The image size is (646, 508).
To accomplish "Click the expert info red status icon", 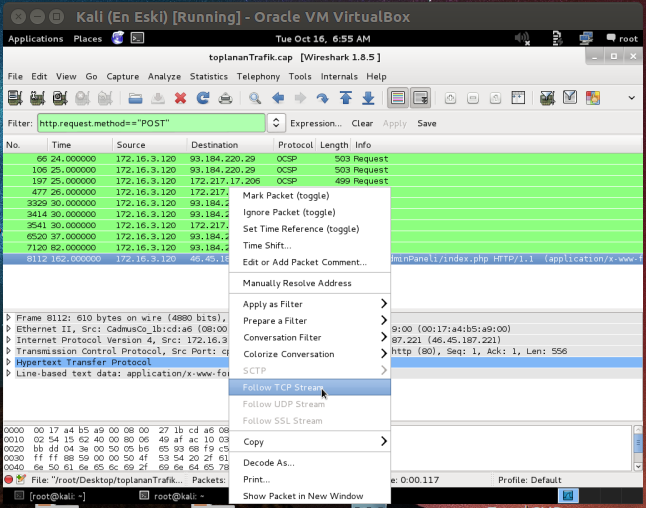I will click(9, 480).
